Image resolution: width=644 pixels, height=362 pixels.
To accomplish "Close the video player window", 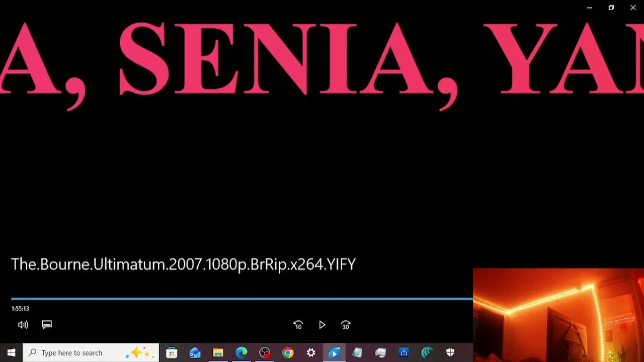I will (x=633, y=8).
